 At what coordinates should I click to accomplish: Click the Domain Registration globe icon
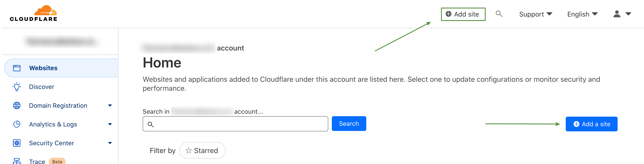click(17, 106)
